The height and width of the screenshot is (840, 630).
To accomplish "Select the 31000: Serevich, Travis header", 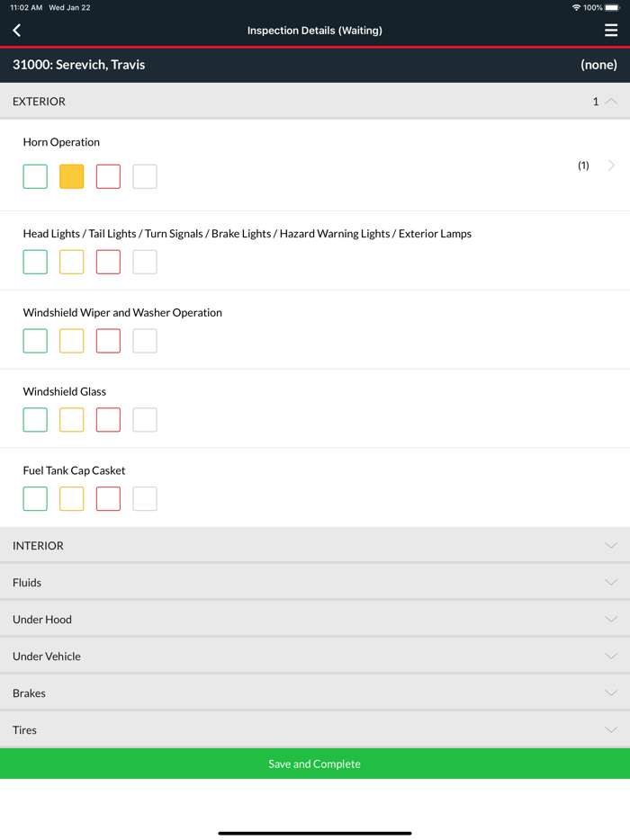I will pyautogui.click(x=79, y=65).
